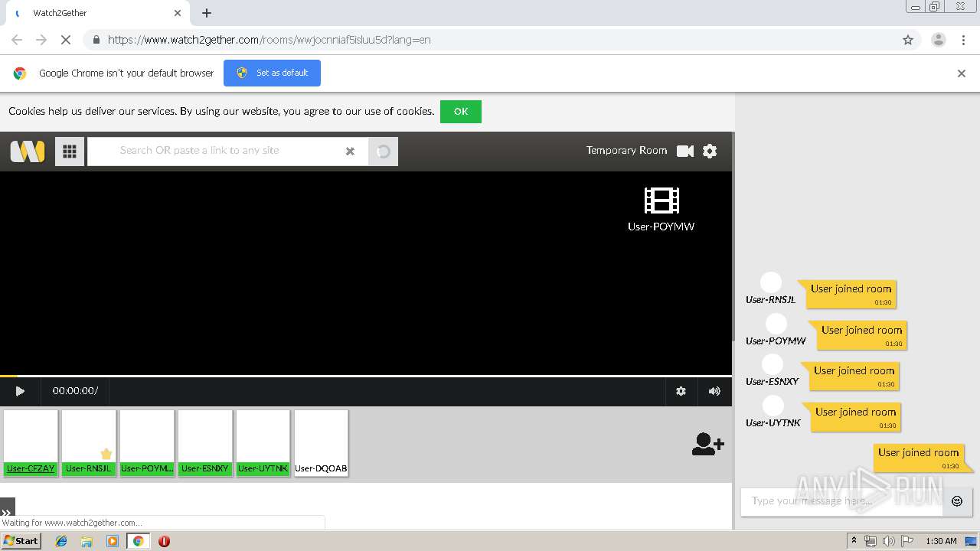This screenshot has width=980, height=551.
Task: Dismiss the default browser infobar
Action: click(962, 73)
